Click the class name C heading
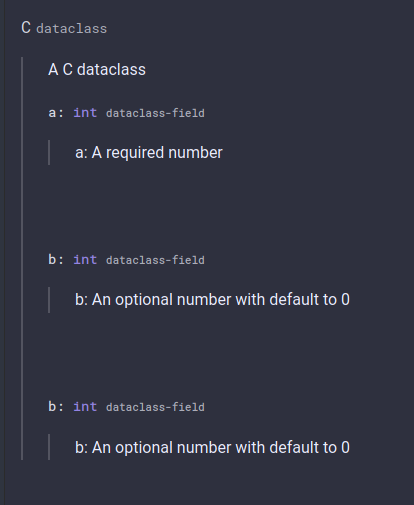The height and width of the screenshot is (505, 414). pyautogui.click(x=26, y=28)
